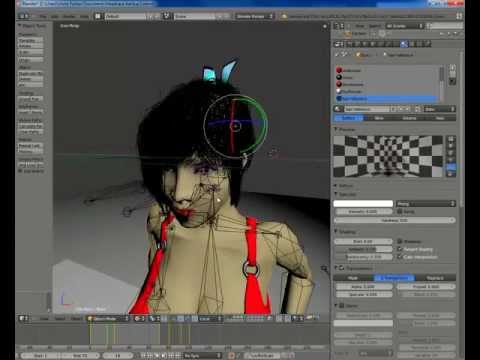Switch to the Wire material type tab
The height and width of the screenshot is (360, 480).
pos(379,118)
